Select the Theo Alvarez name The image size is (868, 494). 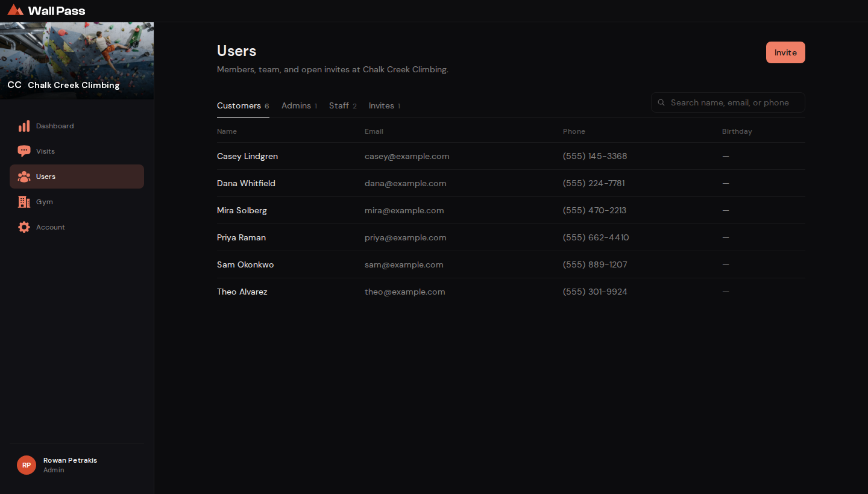click(242, 292)
